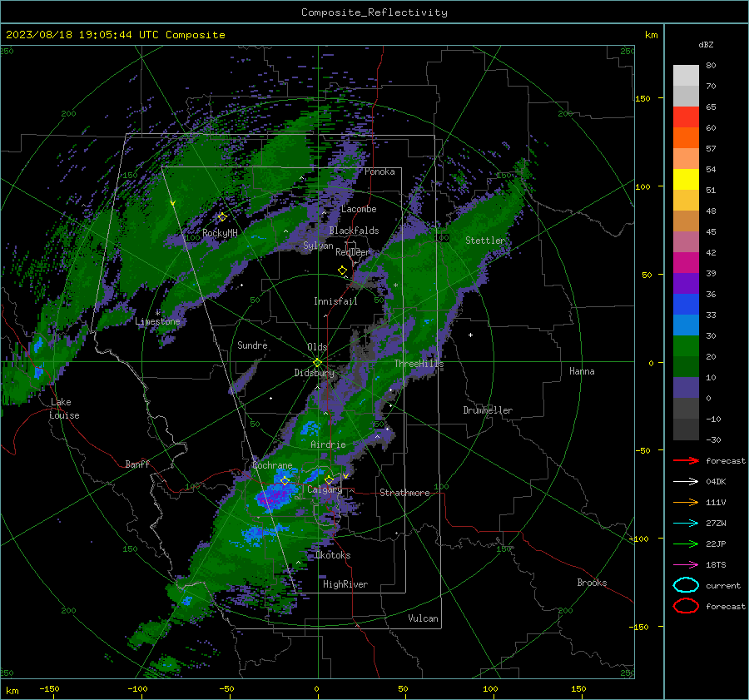The height and width of the screenshot is (700, 749).
Task: Click the Airdrie city label
Action: pos(328,444)
